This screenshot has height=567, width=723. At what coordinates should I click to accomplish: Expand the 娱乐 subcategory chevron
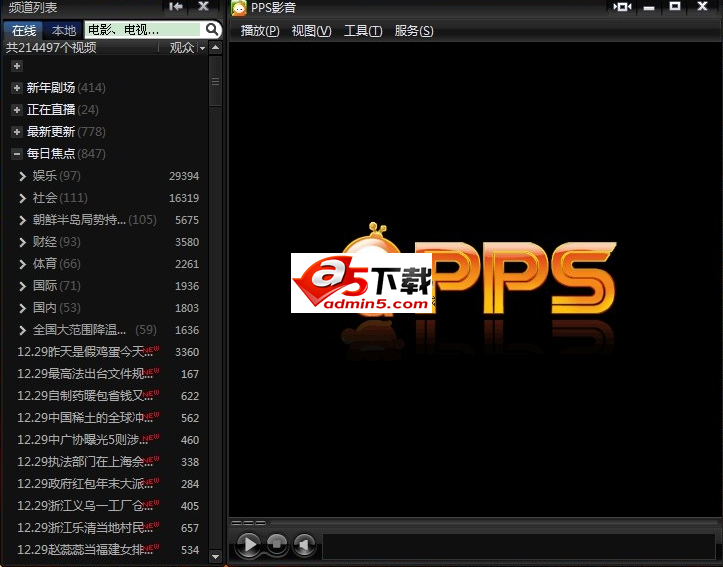(23, 176)
